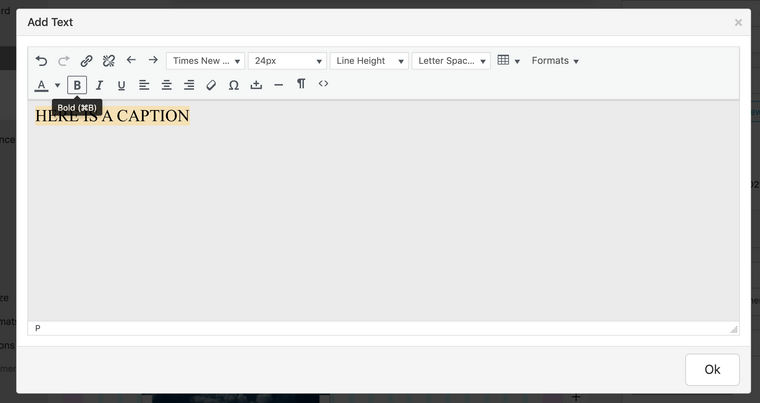Click the Insert link icon

(86, 61)
